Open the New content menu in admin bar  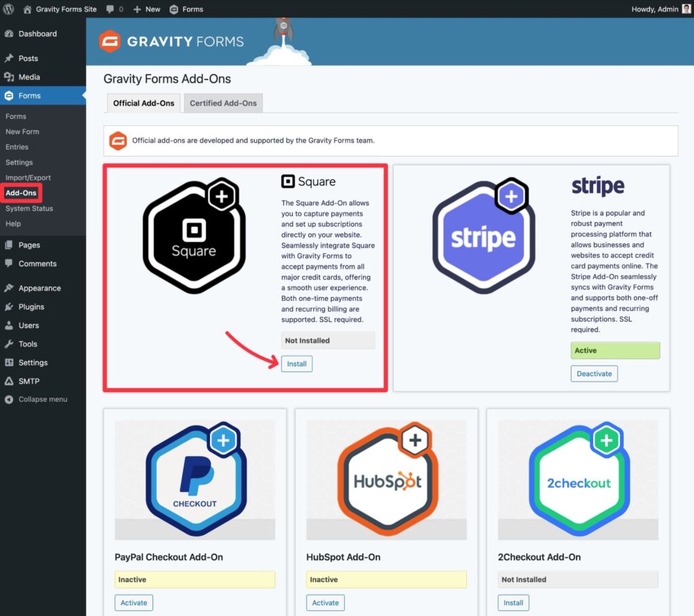[x=146, y=9]
